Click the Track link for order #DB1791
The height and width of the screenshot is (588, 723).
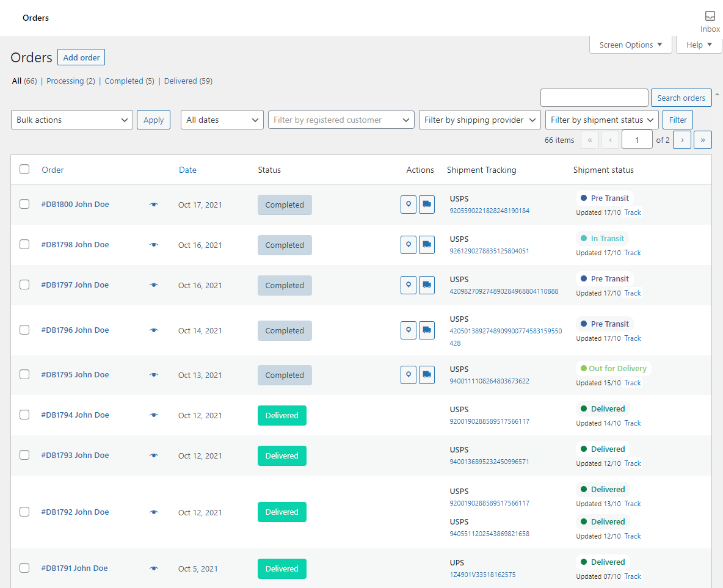pyautogui.click(x=633, y=576)
